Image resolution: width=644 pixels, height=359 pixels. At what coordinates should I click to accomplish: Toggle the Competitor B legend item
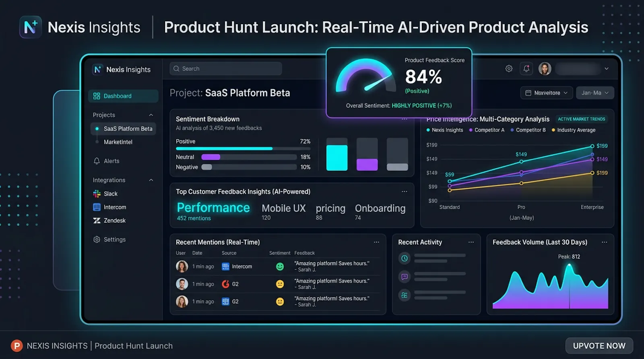[528, 130]
